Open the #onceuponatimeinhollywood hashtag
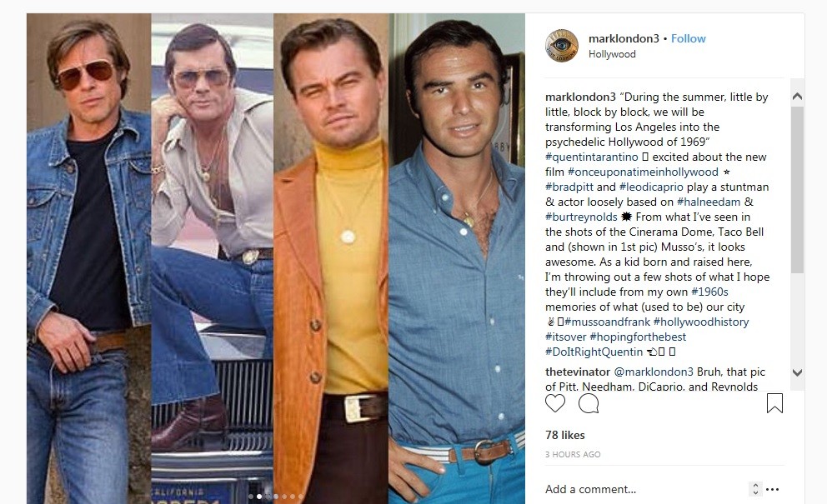Screen dimensions: 827x504 point(643,172)
